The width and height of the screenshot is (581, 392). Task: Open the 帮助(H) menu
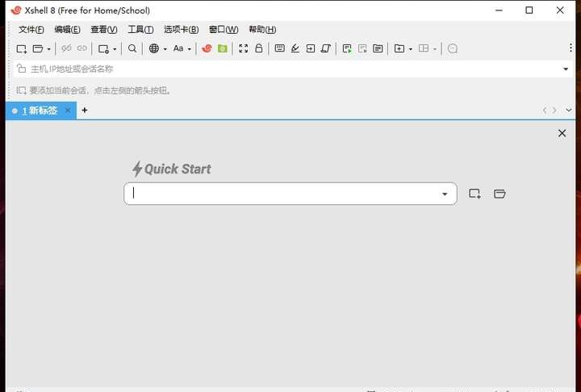click(x=262, y=29)
